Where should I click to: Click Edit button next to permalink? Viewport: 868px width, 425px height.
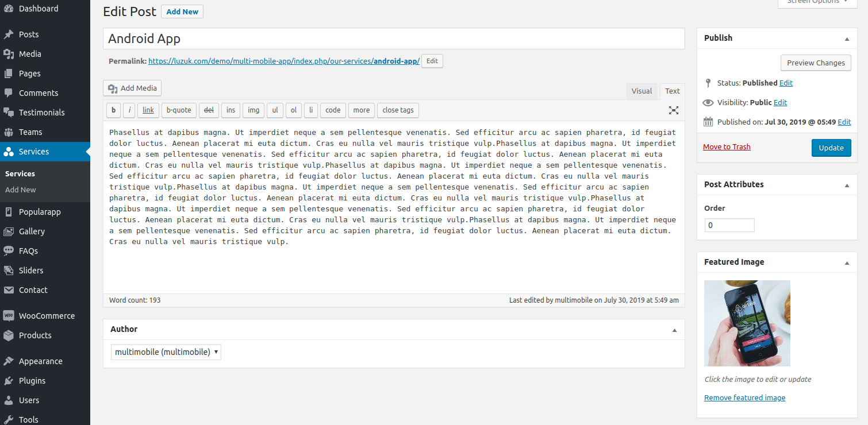(432, 61)
